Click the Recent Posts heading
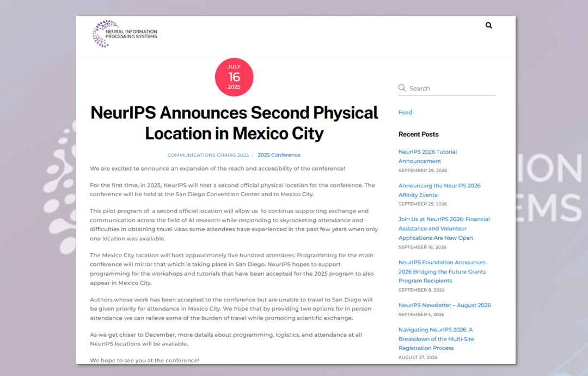Viewport: 588px width, 376px height. [x=419, y=135]
